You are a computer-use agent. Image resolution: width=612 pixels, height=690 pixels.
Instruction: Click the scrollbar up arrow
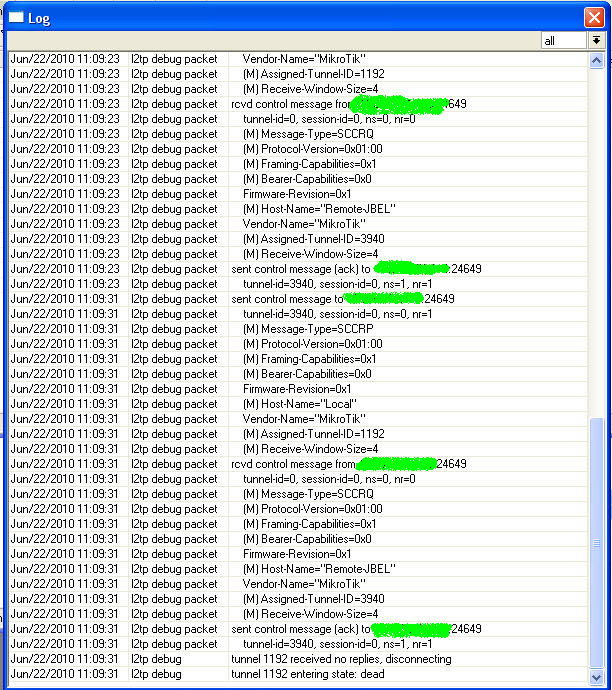(x=596, y=60)
